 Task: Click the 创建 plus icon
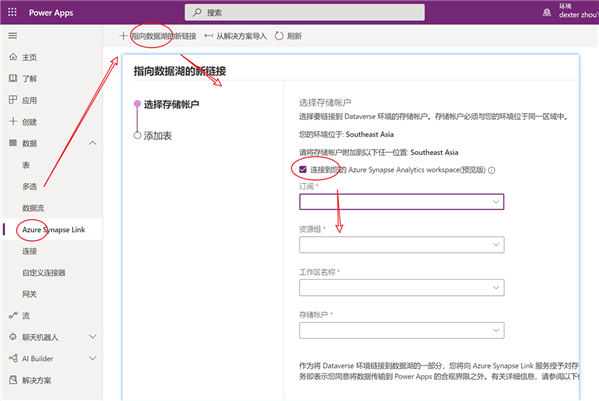(13, 121)
